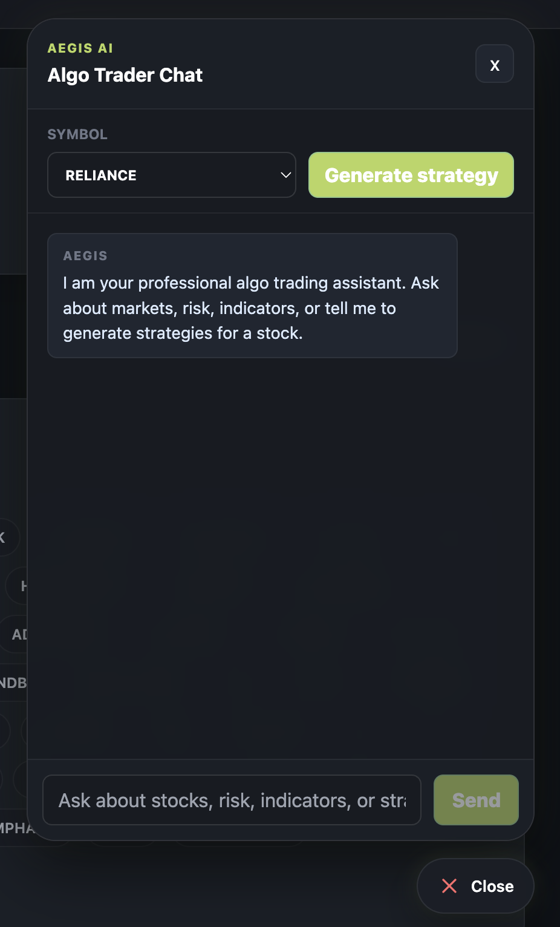This screenshot has width=560, height=927.
Task: Click the SYMBOL field label
Action: pos(77,134)
